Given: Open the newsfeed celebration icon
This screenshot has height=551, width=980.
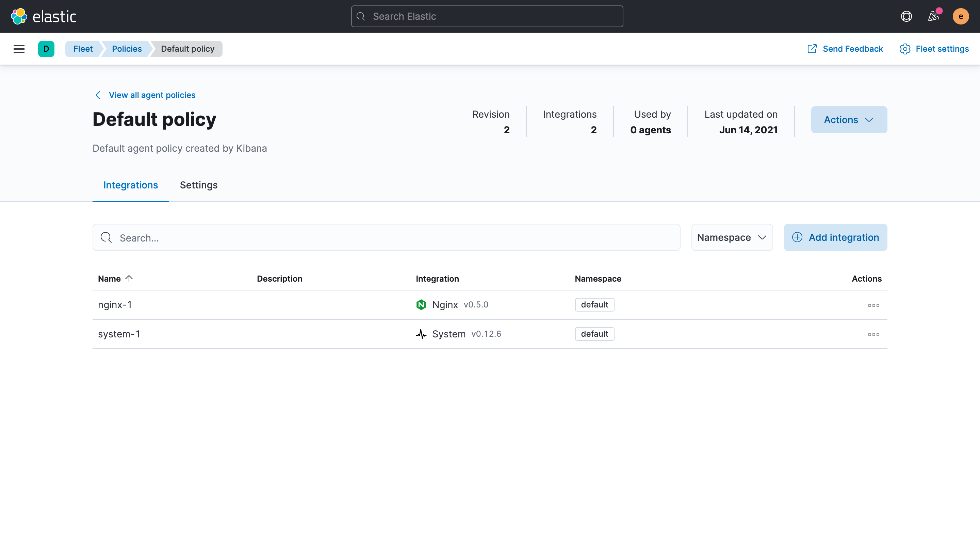Looking at the screenshot, I should coord(933,16).
